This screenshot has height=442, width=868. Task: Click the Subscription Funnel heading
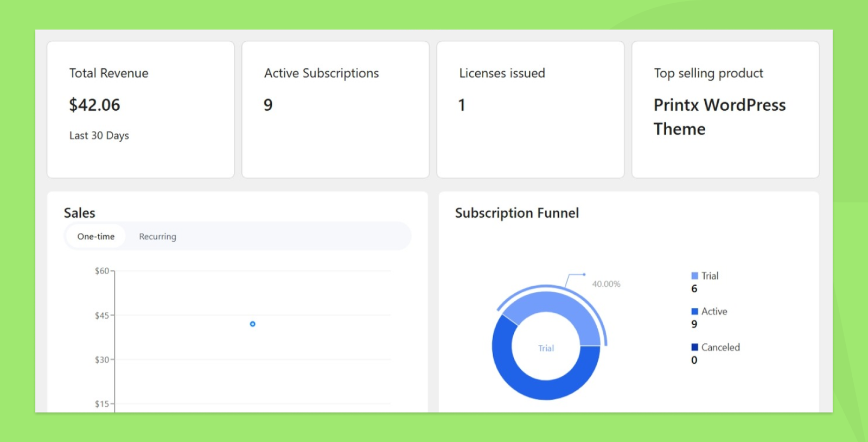516,213
